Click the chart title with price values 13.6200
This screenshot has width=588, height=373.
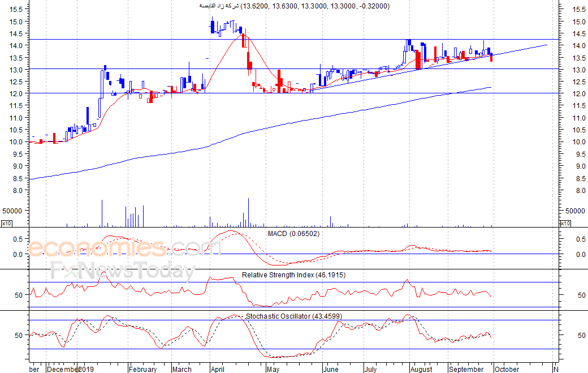(x=295, y=6)
